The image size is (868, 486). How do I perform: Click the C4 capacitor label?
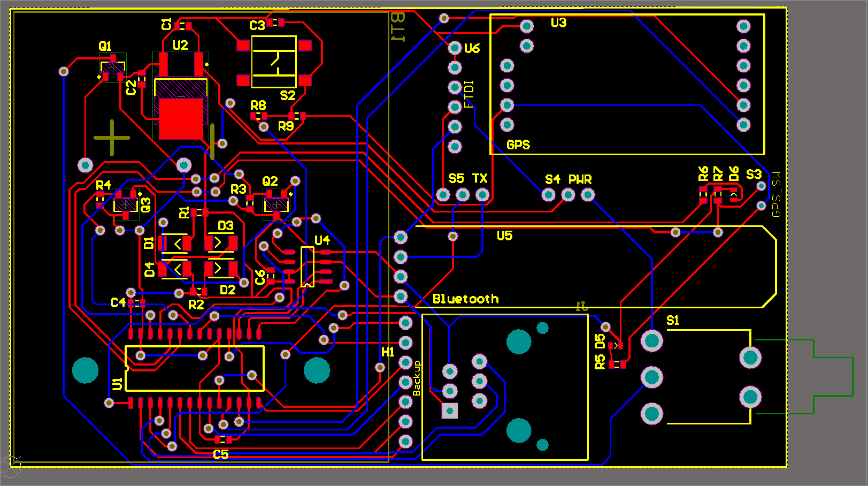pos(118,303)
